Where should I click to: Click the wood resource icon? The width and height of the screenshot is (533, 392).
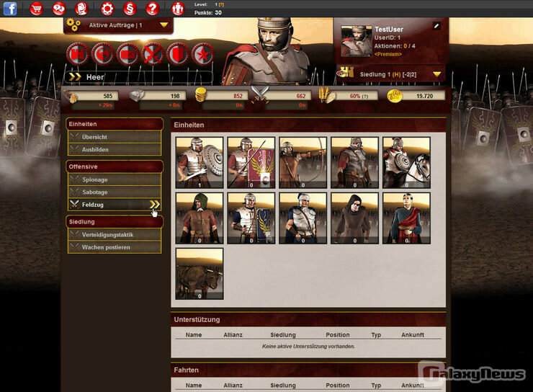point(71,97)
